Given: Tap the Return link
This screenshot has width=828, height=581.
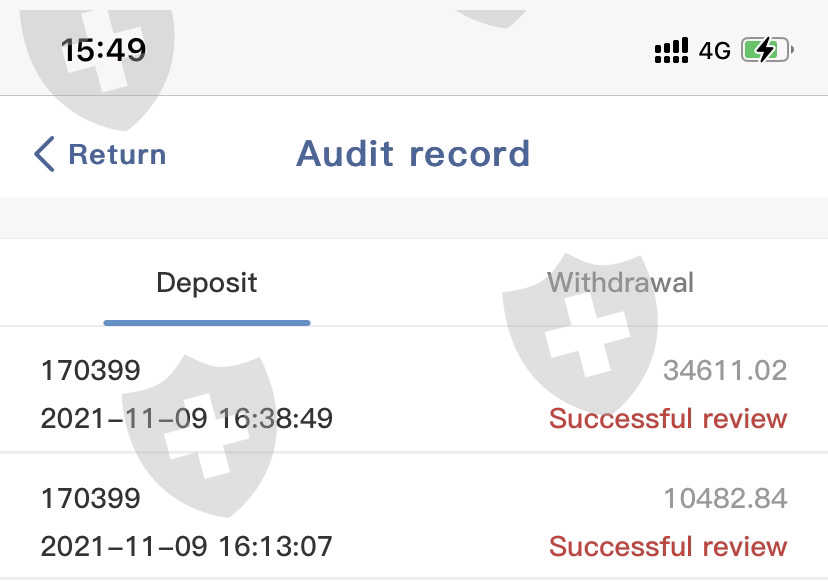Looking at the screenshot, I should (117, 155).
